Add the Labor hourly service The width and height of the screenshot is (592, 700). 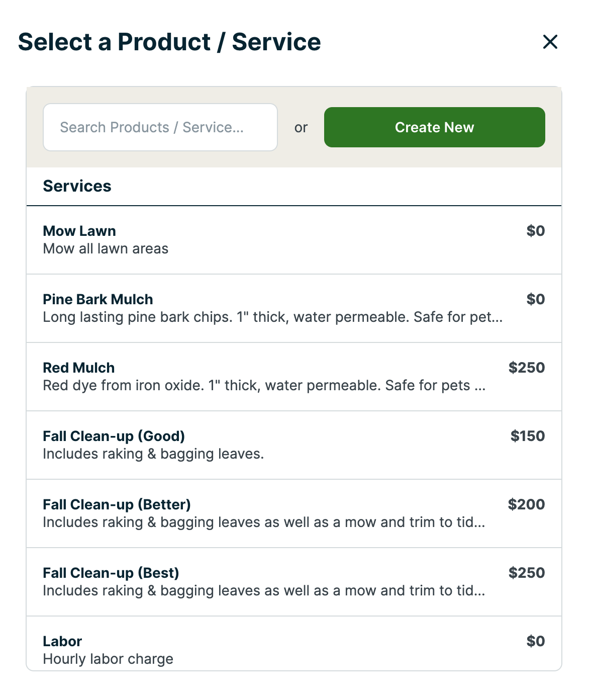click(62, 642)
